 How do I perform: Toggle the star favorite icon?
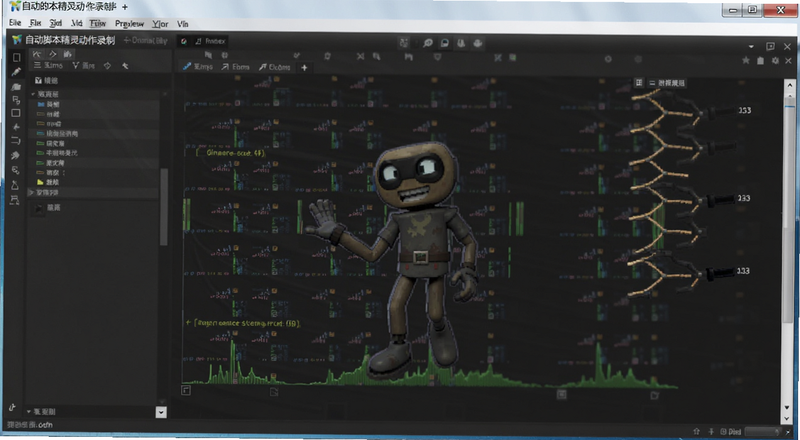pyautogui.click(x=745, y=60)
